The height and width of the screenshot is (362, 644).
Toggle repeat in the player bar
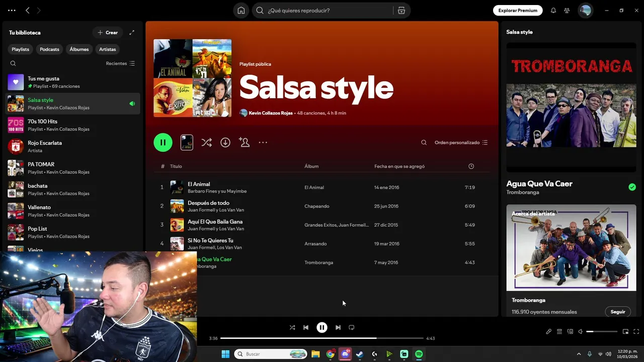[x=352, y=327]
